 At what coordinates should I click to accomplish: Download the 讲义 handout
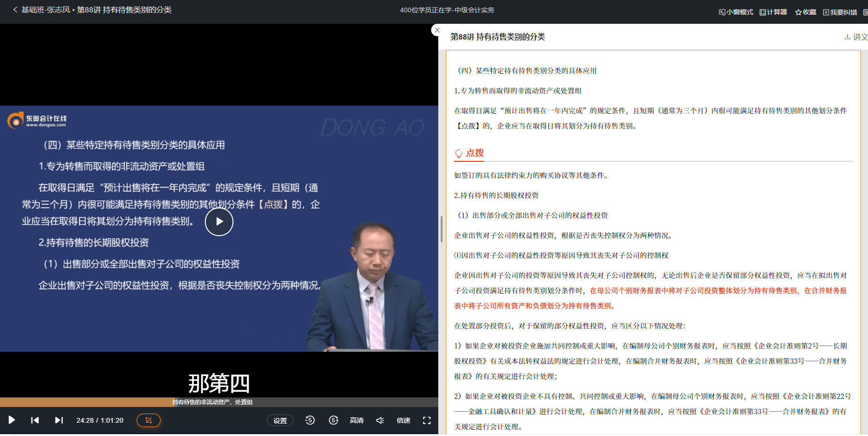point(856,37)
